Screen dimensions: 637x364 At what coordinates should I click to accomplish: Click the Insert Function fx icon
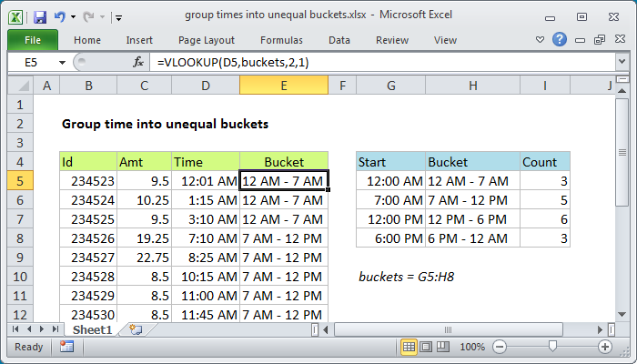[138, 62]
